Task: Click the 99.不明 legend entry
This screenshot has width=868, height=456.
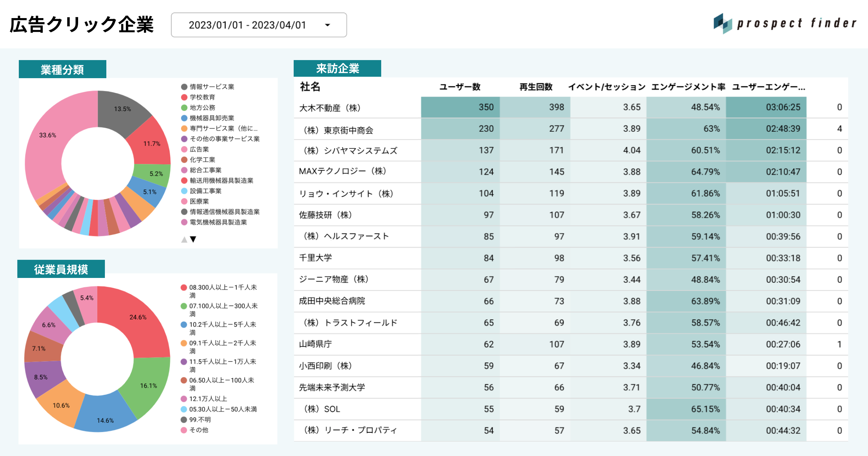Action: coord(200,420)
